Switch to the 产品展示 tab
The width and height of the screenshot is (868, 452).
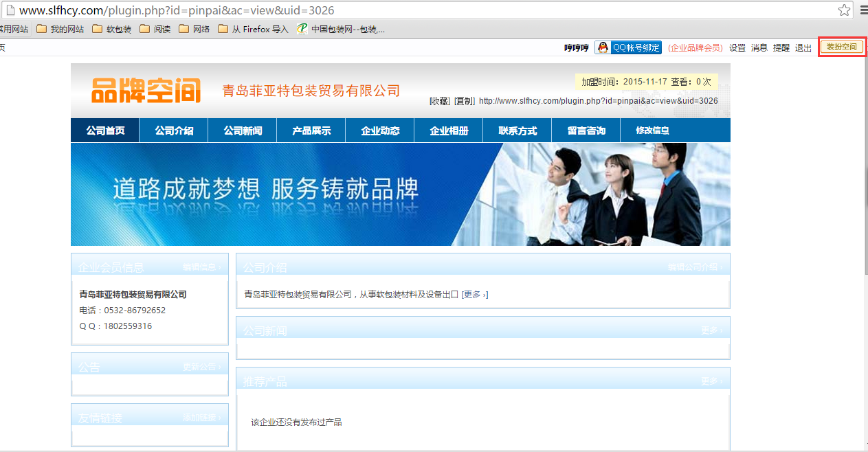coord(311,131)
